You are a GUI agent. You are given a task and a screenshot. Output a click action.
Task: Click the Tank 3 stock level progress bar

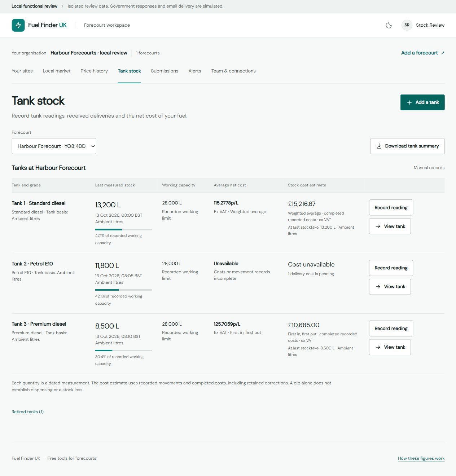point(123,351)
